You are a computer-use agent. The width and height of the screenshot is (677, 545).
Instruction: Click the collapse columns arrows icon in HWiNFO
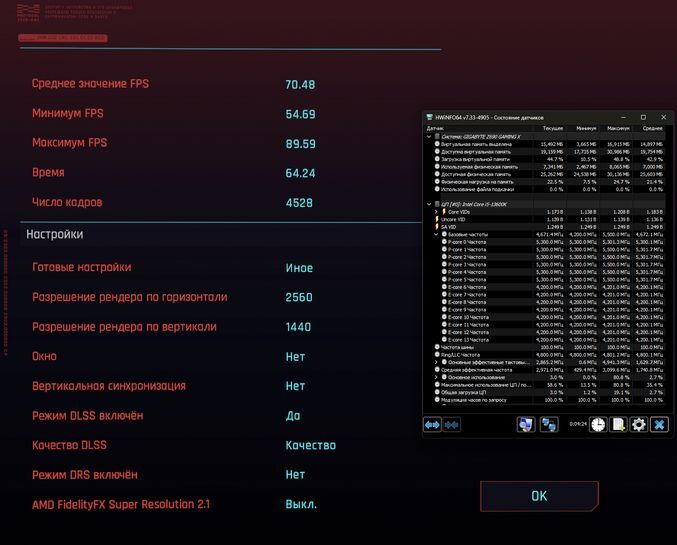[x=451, y=424]
